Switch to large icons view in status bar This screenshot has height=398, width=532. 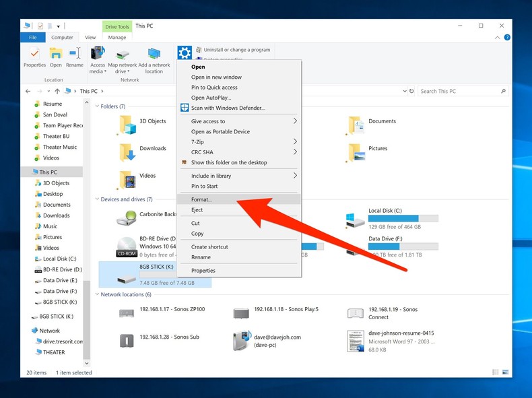[505, 372]
